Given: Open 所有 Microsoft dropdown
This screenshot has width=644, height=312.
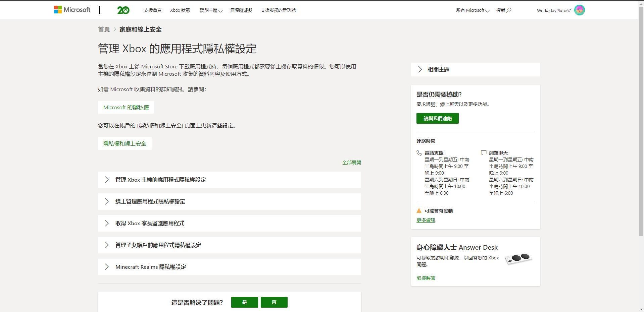Looking at the screenshot, I should tap(473, 10).
